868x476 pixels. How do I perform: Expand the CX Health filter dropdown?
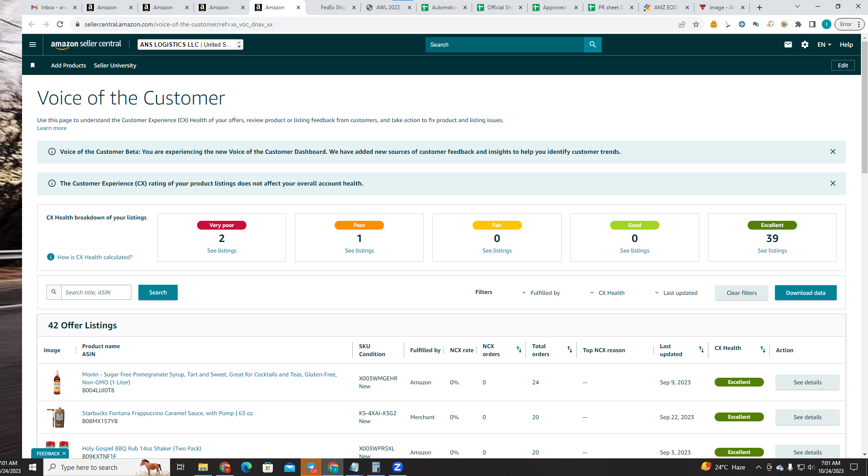click(x=607, y=293)
